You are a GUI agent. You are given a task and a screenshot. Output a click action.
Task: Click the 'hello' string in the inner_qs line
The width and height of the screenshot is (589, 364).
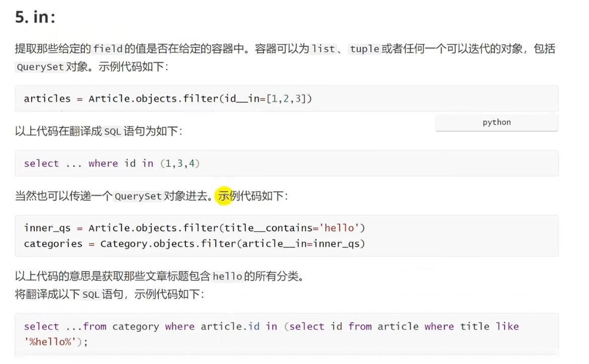(339, 228)
